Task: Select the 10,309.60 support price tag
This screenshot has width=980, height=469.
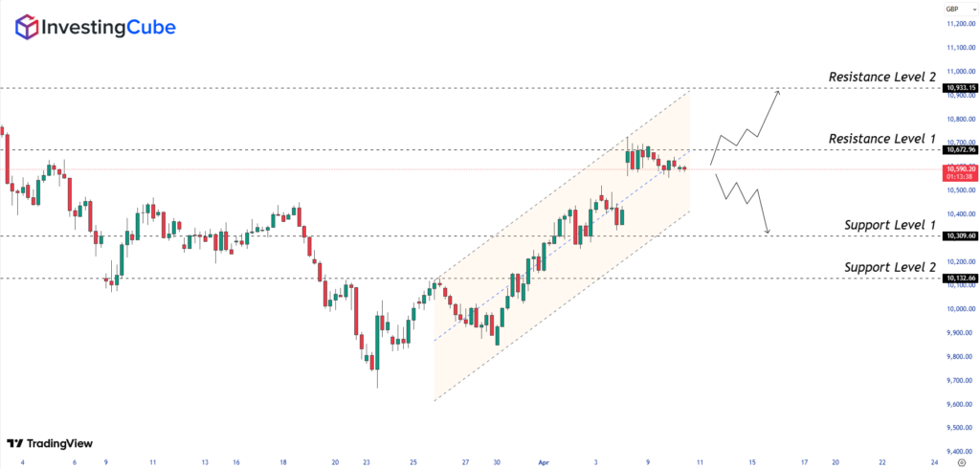Action: point(959,235)
